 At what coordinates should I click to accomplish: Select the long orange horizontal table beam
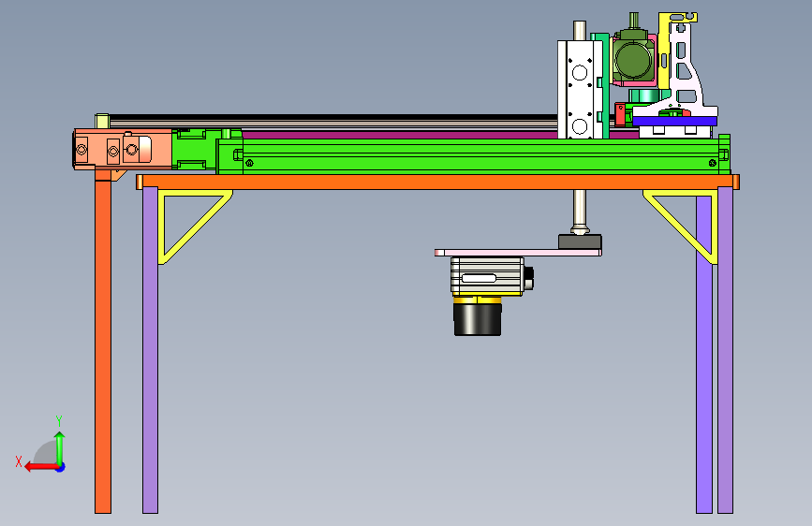(437, 183)
